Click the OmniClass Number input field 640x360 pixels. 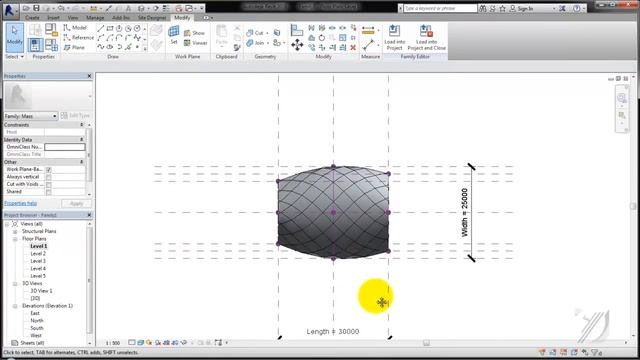(x=65, y=147)
